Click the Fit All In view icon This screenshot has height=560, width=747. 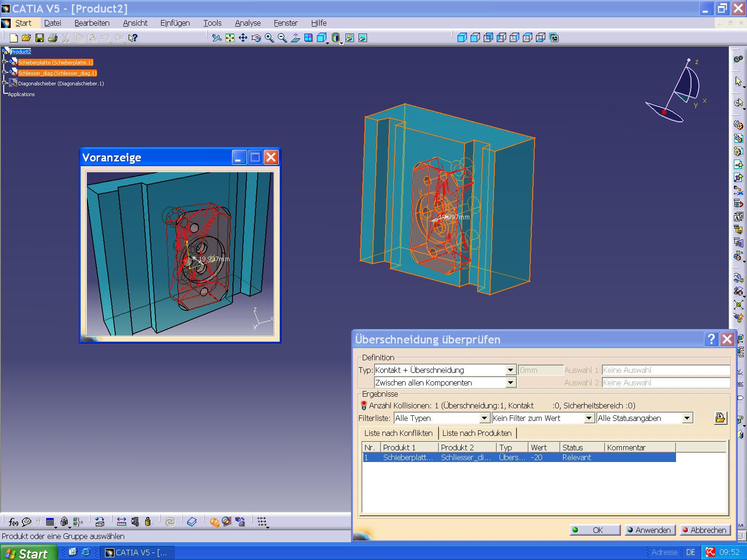click(x=230, y=38)
